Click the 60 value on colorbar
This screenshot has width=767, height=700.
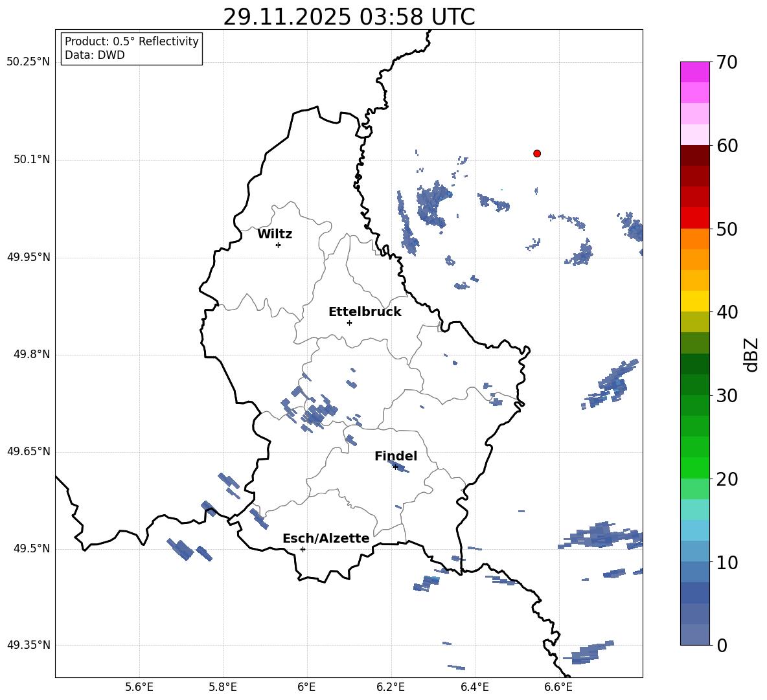click(x=727, y=146)
